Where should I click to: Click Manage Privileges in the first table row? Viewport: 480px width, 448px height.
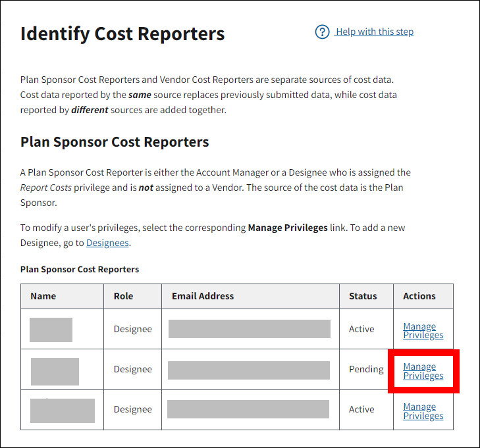(423, 331)
